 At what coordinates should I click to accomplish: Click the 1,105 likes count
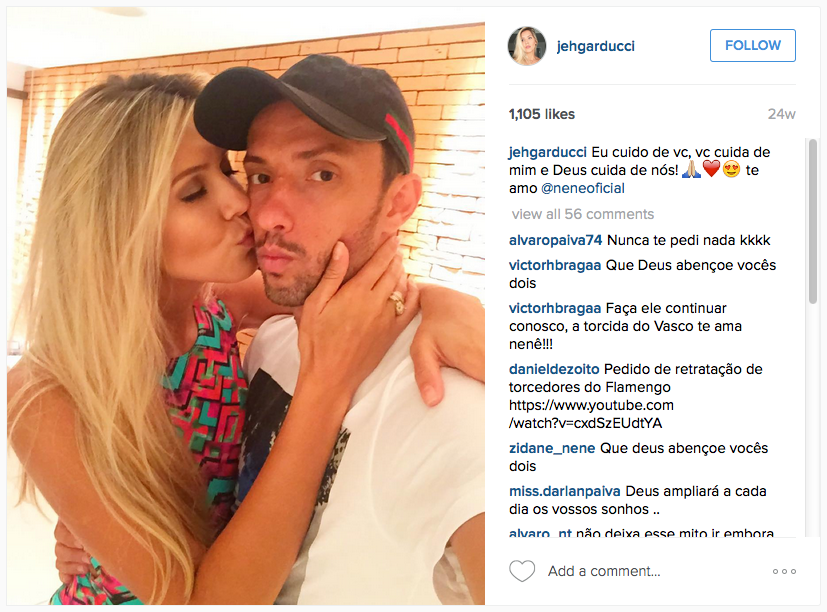pyautogui.click(x=542, y=114)
